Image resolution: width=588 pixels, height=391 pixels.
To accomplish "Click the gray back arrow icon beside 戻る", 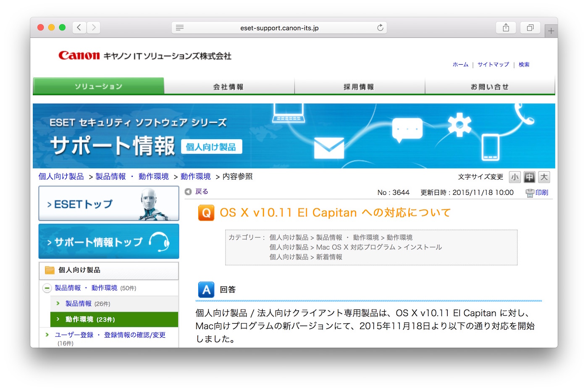I will pyautogui.click(x=188, y=192).
